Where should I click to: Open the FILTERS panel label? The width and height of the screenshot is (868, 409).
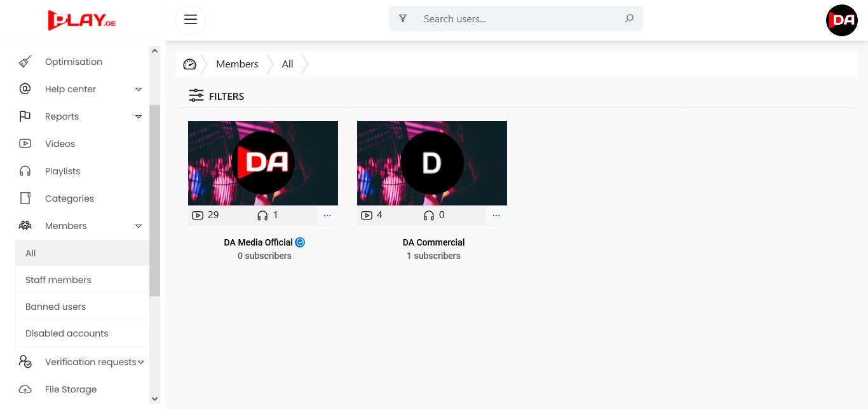point(227,97)
